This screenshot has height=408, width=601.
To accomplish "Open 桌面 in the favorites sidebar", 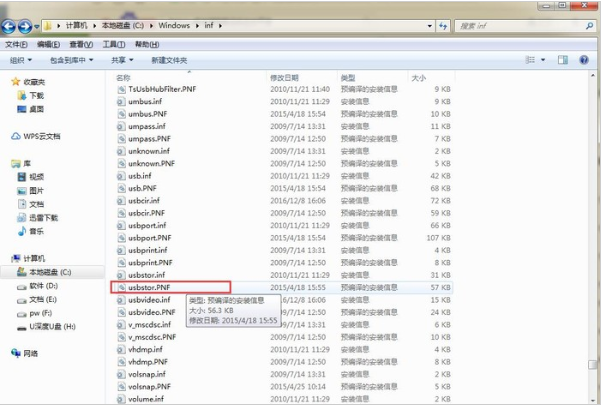I will pyautogui.click(x=35, y=108).
